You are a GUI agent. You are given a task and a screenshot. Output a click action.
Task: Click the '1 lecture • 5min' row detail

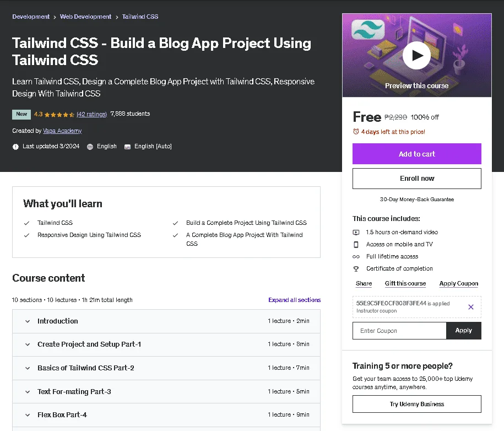click(288, 391)
